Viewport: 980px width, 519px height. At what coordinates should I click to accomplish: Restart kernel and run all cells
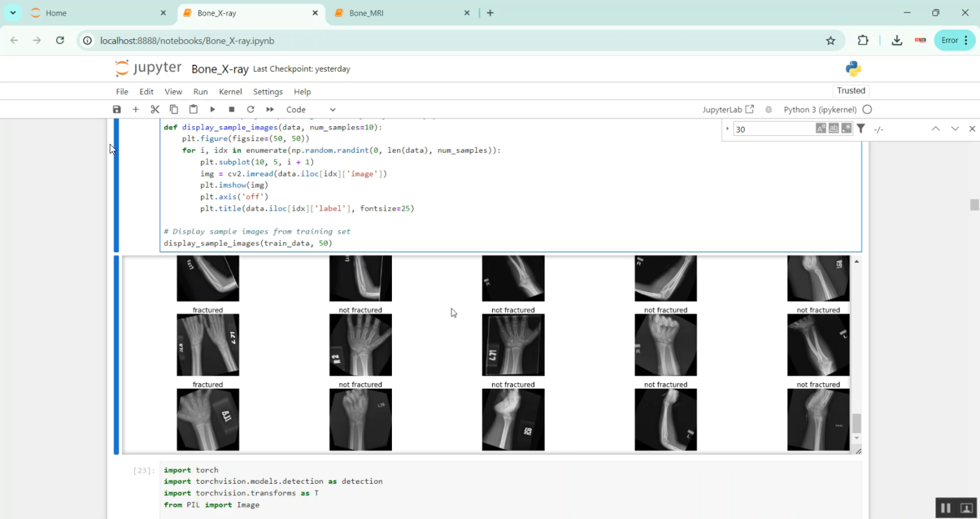coord(270,110)
